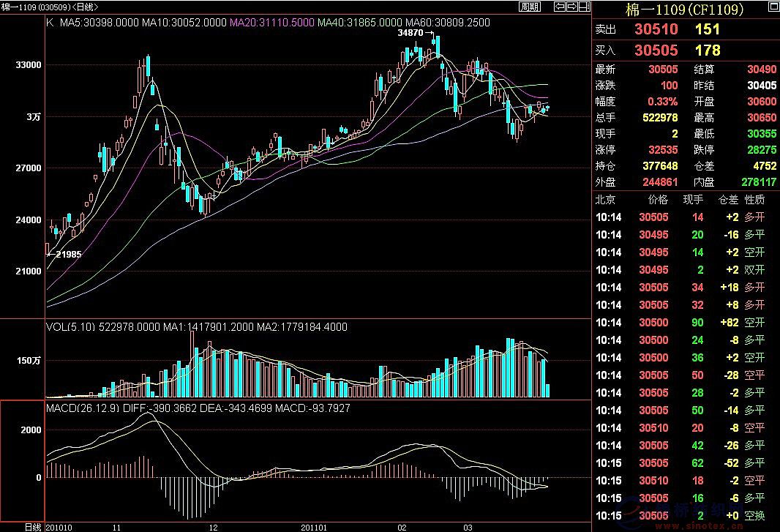Click the 日线 period label at bottom left
The width and height of the screenshot is (780, 532).
(x=32, y=527)
